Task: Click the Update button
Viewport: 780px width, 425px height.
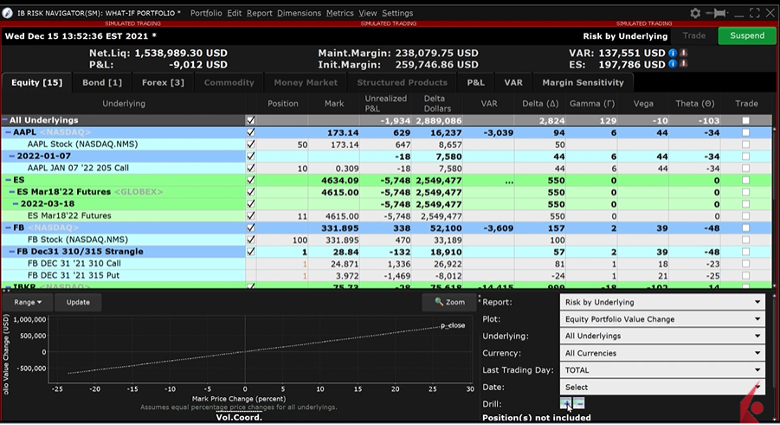Action: [x=77, y=301]
